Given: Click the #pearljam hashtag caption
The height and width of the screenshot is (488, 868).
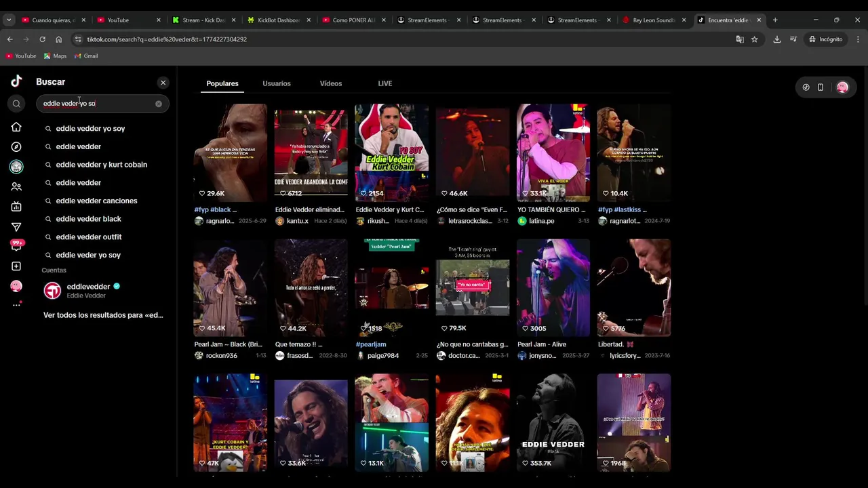Looking at the screenshot, I should point(371,344).
